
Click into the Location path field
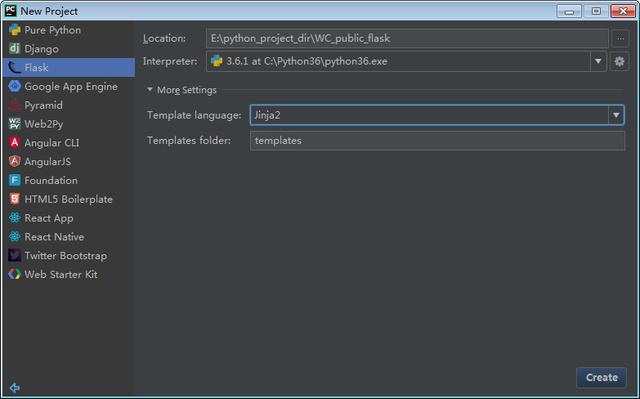pyautogui.click(x=407, y=39)
